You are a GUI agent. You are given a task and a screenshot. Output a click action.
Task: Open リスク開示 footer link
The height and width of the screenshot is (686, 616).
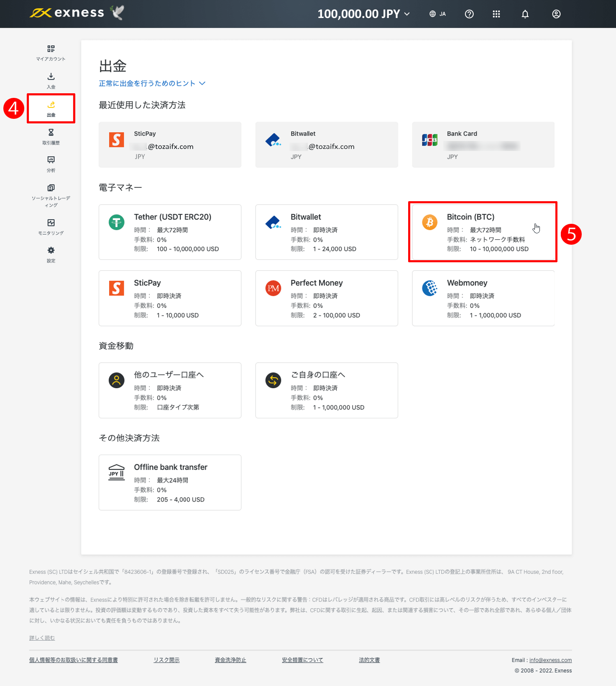click(166, 660)
